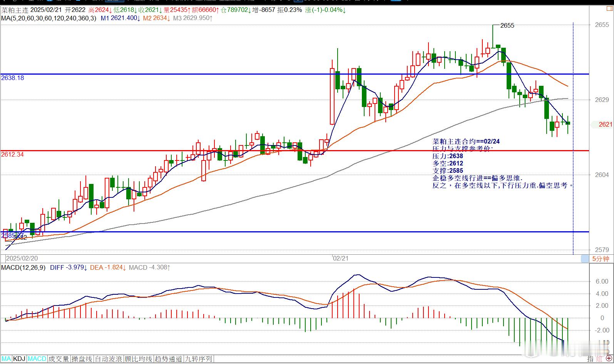This screenshot has height=364, width=614.
Task: Click the 压力:2638 annotation text
Action: [448, 156]
